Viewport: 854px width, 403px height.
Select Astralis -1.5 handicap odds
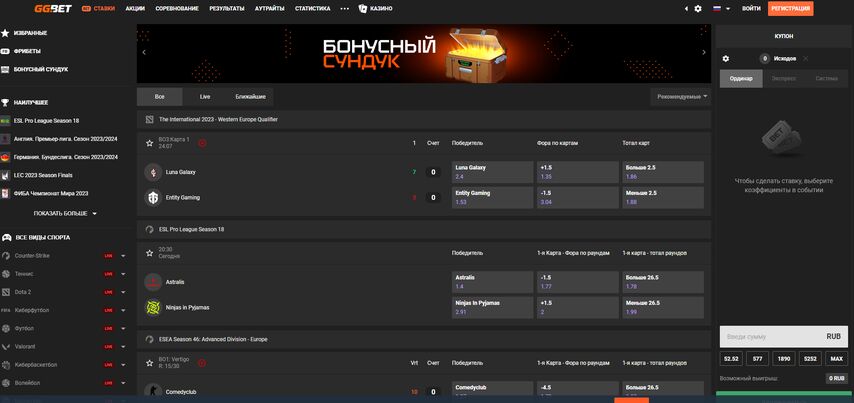(x=577, y=282)
